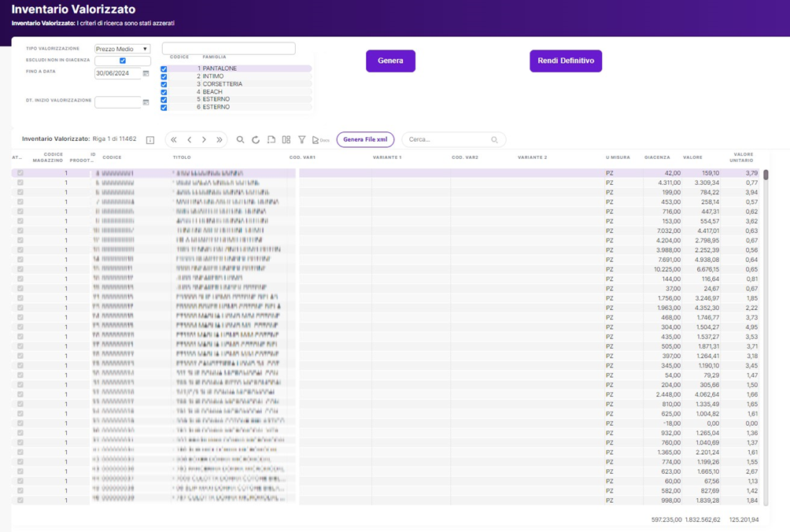This screenshot has width=790, height=532.
Task: Open the column layout icon
Action: tap(286, 140)
